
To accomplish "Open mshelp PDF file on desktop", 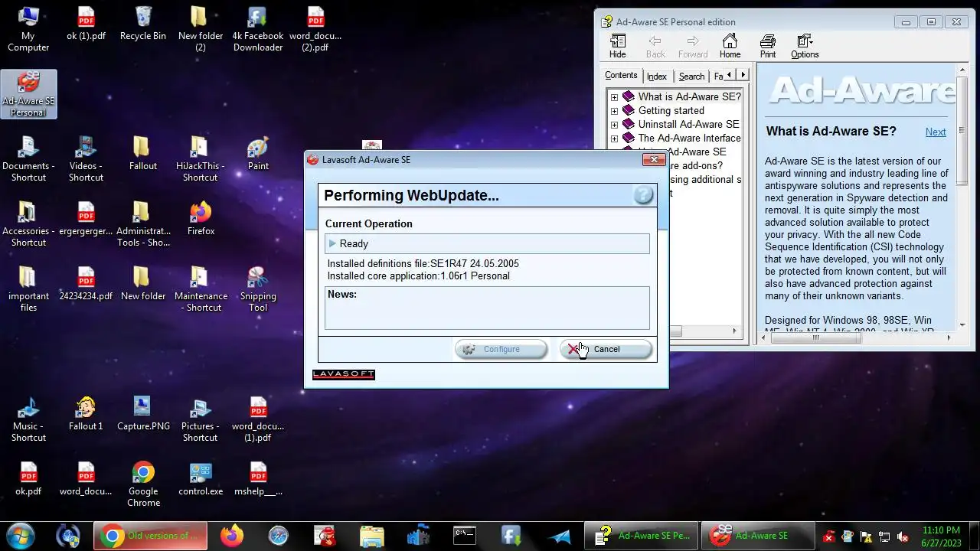I will tap(258, 479).
